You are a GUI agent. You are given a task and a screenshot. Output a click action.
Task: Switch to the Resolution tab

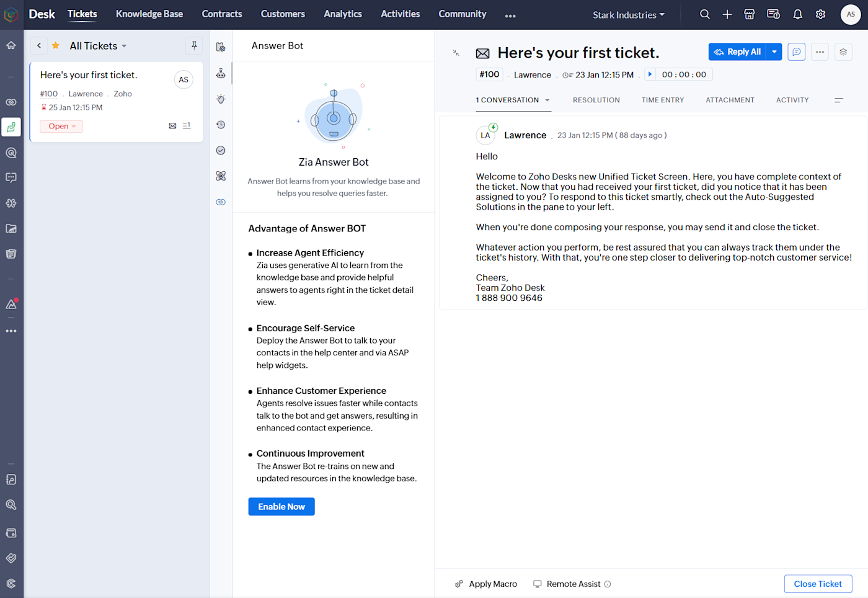596,100
